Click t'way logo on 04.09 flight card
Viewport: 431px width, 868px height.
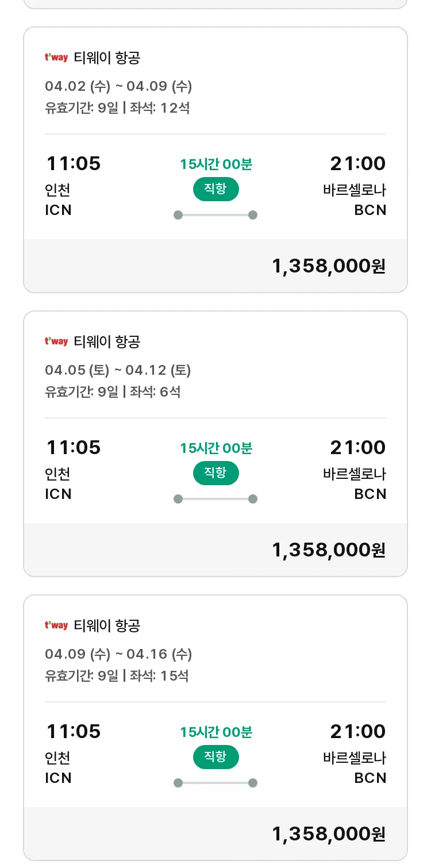(56, 625)
